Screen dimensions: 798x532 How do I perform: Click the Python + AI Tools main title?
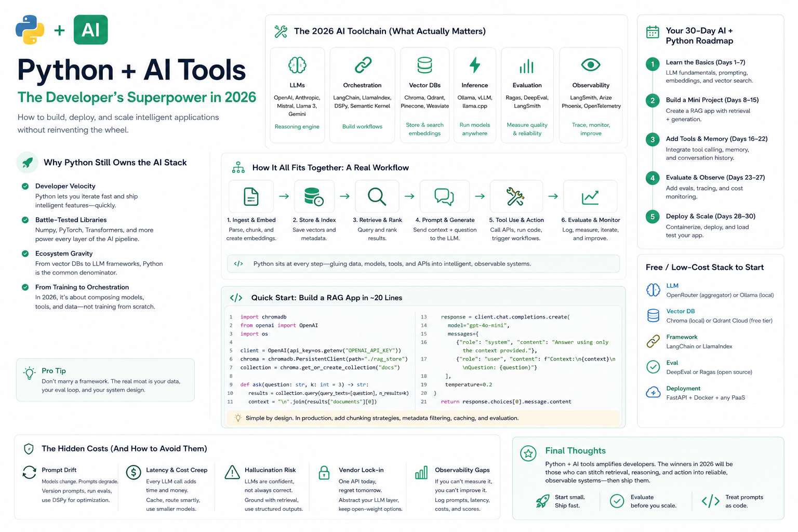coord(131,70)
